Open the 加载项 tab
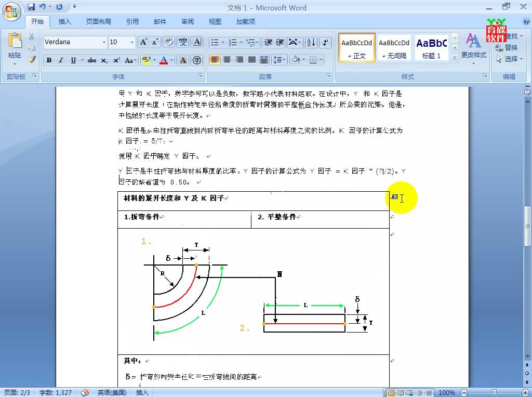The height and width of the screenshot is (397, 532). [246, 22]
